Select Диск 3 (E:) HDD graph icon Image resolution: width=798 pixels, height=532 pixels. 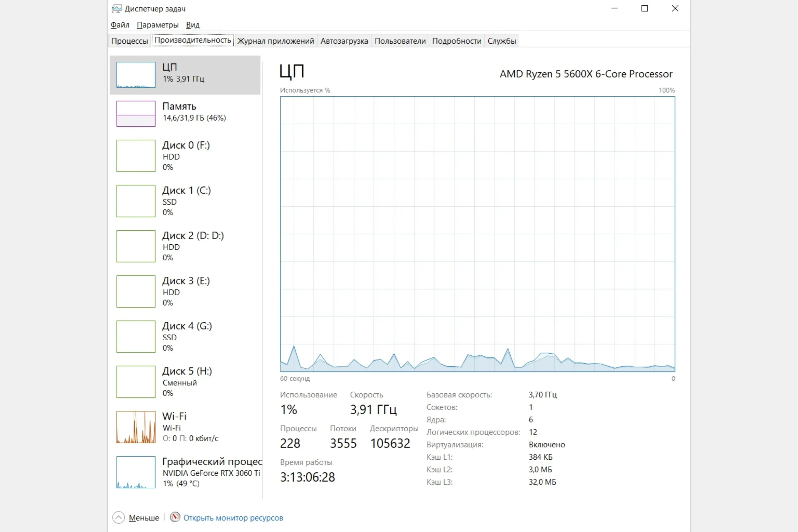pyautogui.click(x=136, y=291)
